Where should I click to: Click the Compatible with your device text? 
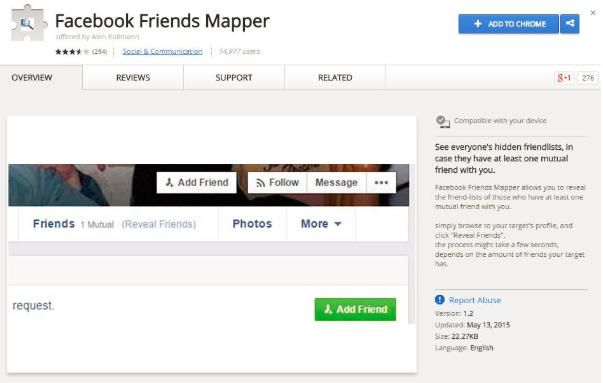pos(500,121)
